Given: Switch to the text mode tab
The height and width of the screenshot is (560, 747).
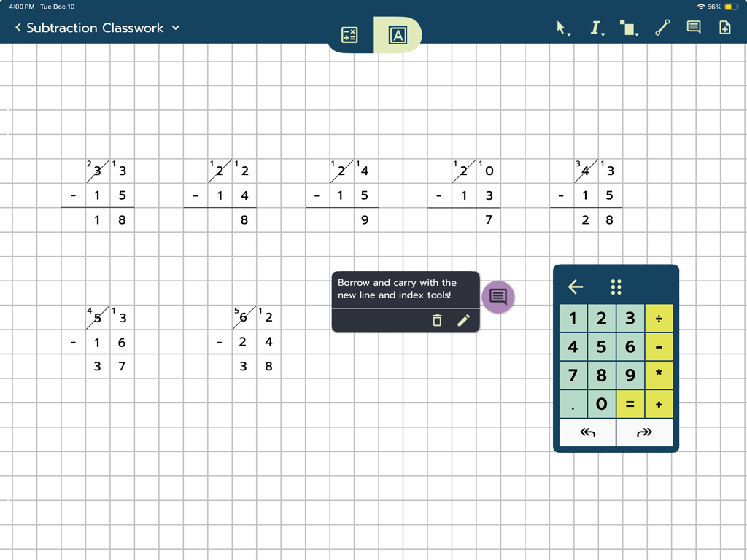Looking at the screenshot, I should point(396,34).
